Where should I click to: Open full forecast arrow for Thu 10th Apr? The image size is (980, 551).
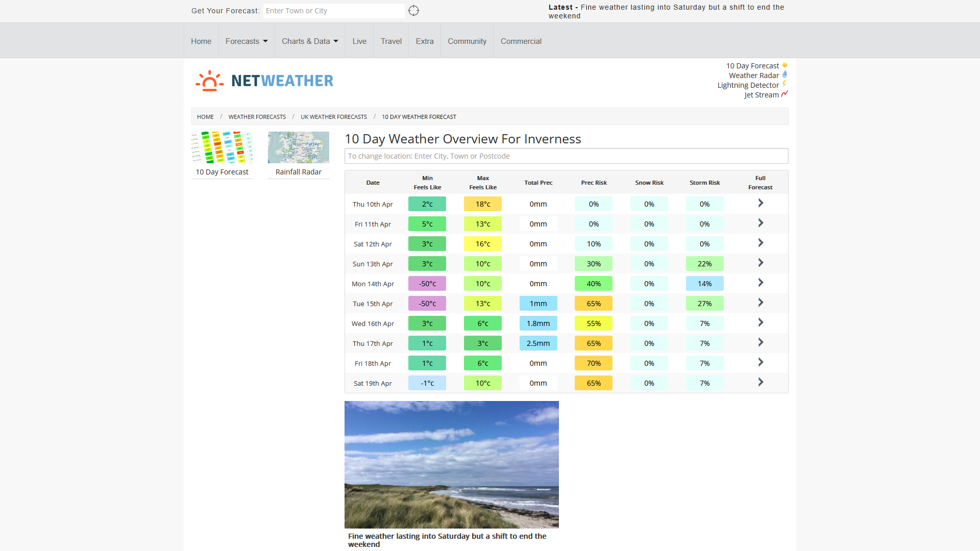click(x=761, y=203)
